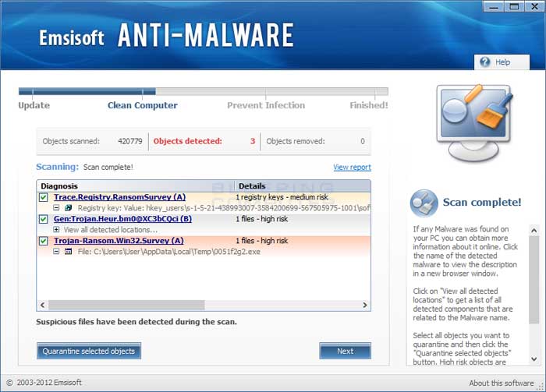Click the Objects removed value 0
Image resolution: width=546 pixels, height=392 pixels.
pos(363,141)
